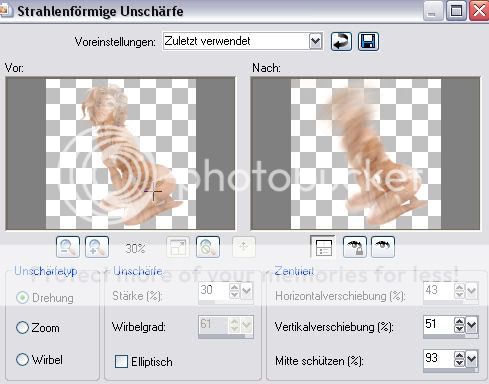Image resolution: width=489 pixels, height=384 pixels.
Task: Toggle the show/hide previews icon
Action: click(x=323, y=247)
